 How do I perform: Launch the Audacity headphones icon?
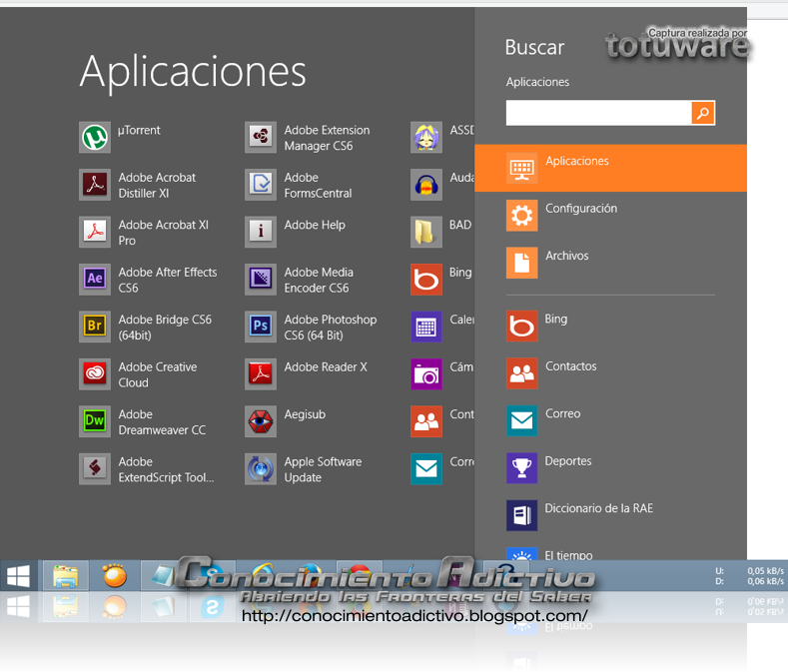[426, 185]
